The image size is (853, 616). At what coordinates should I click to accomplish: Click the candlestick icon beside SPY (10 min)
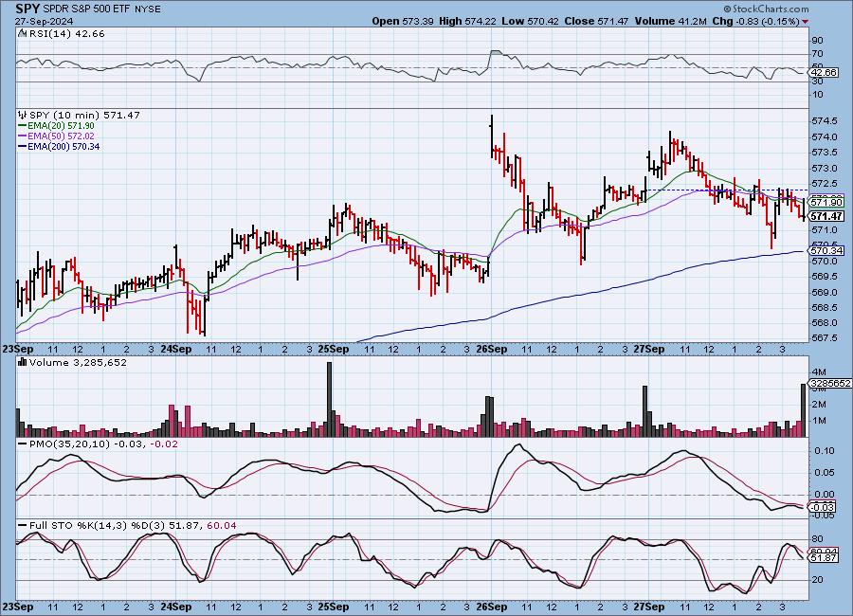point(23,115)
